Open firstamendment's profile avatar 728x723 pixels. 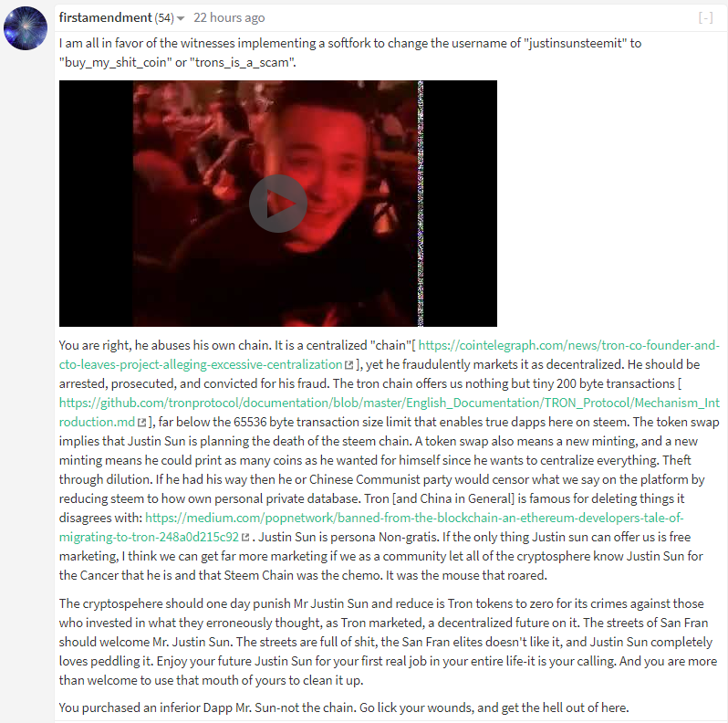click(x=26, y=28)
